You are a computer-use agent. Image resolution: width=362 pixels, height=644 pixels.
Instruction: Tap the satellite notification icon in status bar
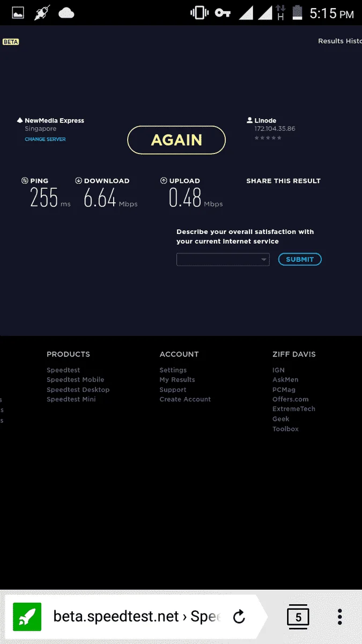pyautogui.click(x=42, y=13)
